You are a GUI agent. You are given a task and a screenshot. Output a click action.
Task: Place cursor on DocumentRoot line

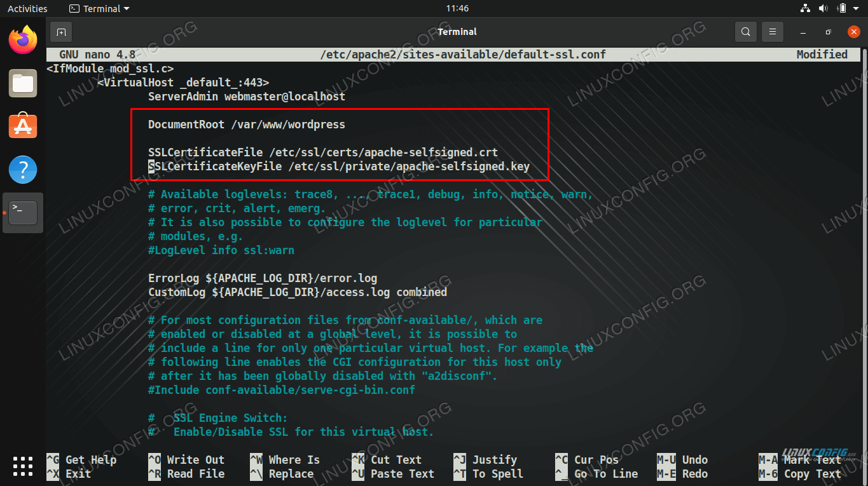tap(246, 125)
